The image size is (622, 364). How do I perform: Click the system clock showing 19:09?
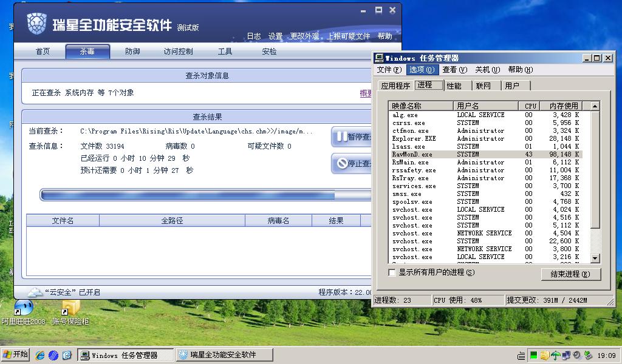pyautogui.click(x=607, y=356)
